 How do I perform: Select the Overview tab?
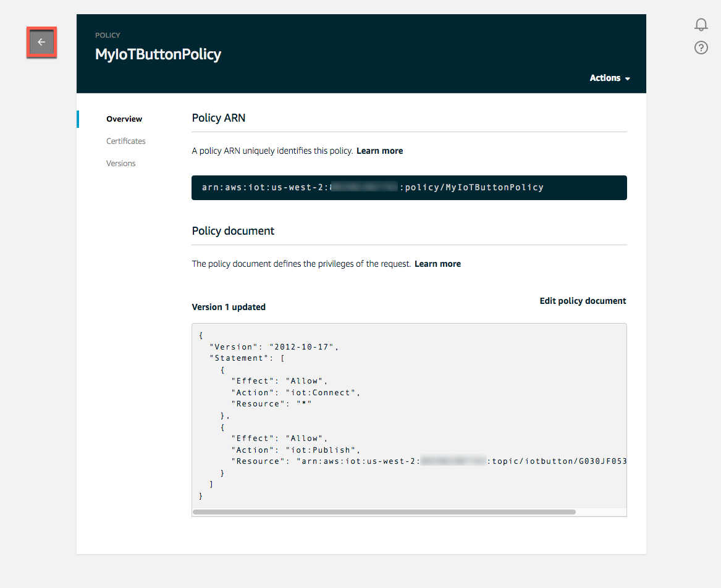tap(124, 119)
